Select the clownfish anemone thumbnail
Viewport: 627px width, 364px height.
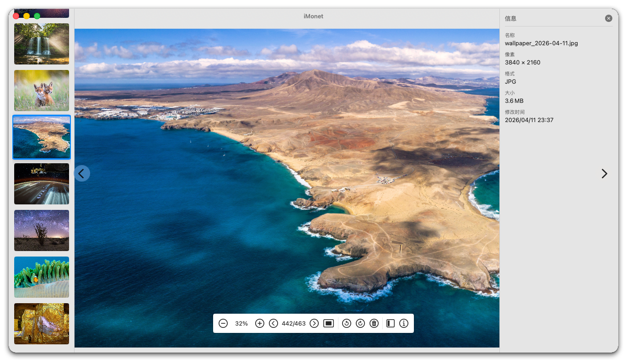coord(42,277)
